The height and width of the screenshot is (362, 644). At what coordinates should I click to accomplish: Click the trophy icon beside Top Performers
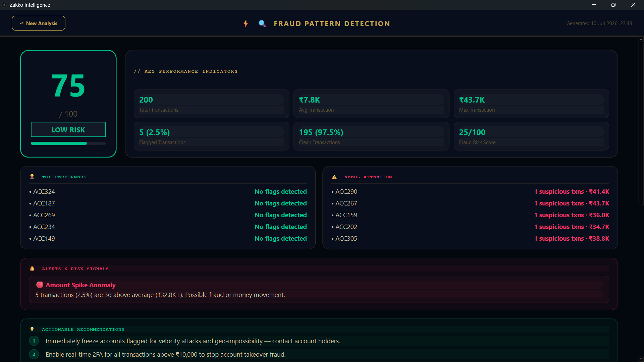(x=32, y=177)
